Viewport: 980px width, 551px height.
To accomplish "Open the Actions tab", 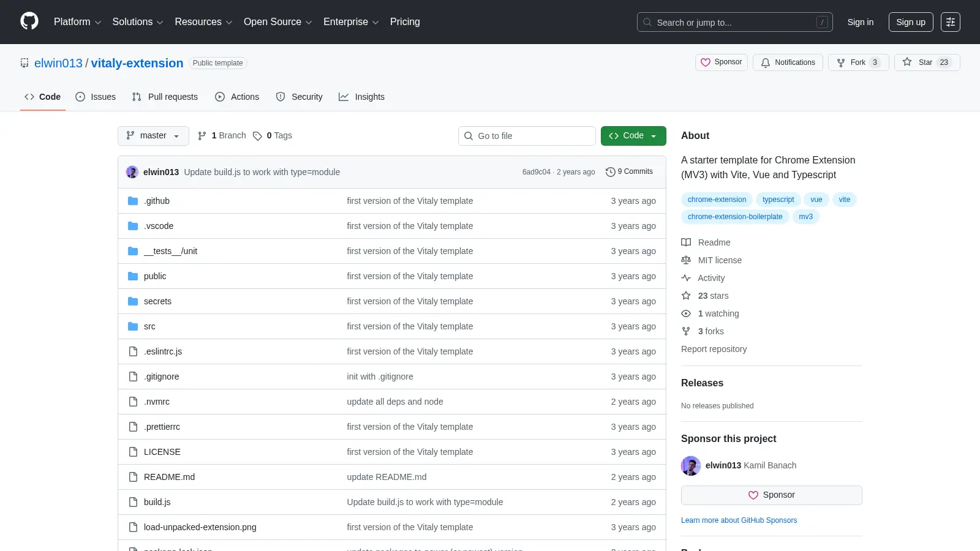I will [x=237, y=97].
